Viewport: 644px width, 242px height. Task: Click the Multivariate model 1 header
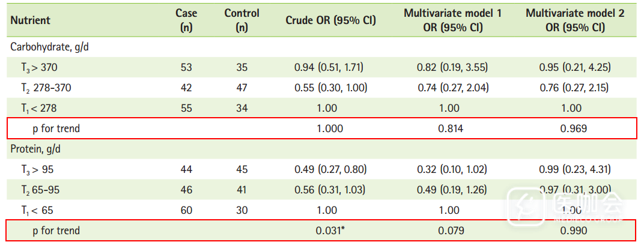coord(452,20)
